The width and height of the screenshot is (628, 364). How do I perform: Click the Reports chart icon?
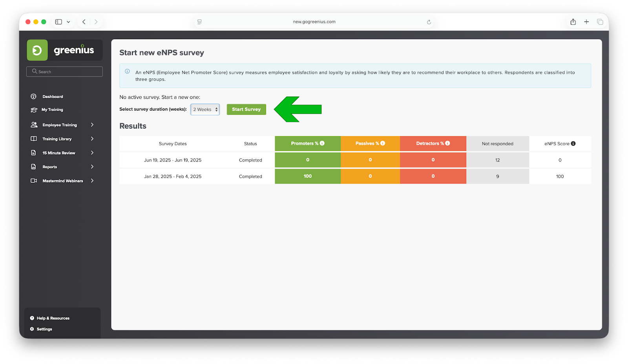(34, 167)
